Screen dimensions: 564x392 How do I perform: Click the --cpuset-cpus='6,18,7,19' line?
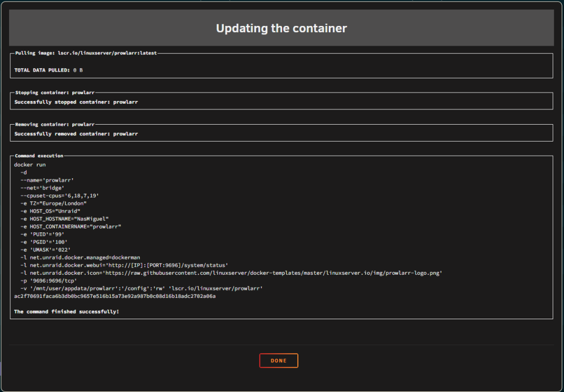[60, 196]
